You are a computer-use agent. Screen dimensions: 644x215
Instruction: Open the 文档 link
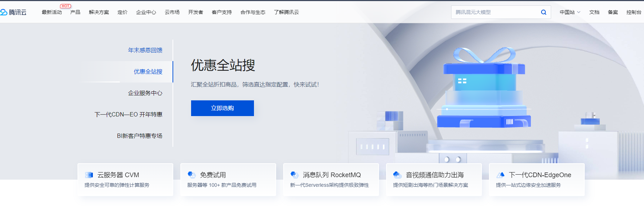[594, 12]
